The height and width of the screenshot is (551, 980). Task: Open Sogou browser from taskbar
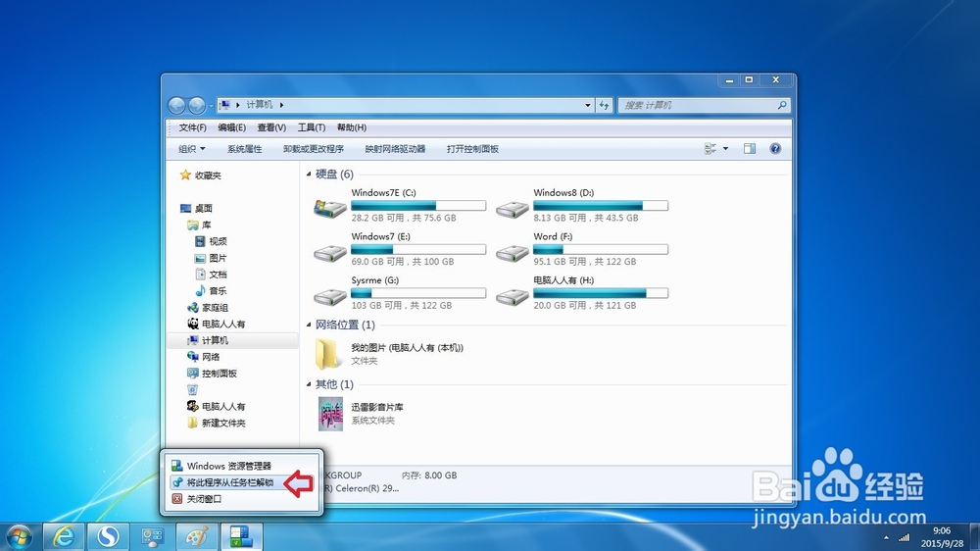[x=108, y=536]
